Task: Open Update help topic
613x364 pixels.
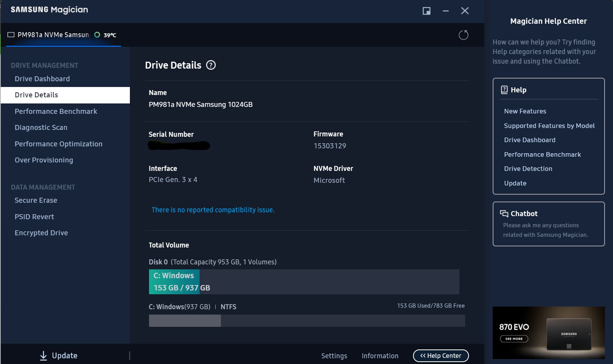Action: coord(515,183)
